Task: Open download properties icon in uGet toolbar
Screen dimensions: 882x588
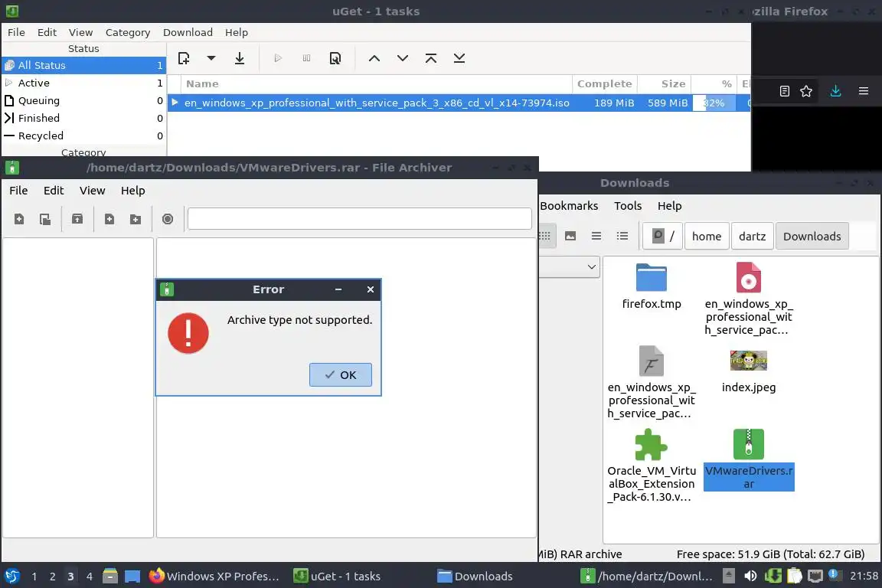Action: point(335,58)
